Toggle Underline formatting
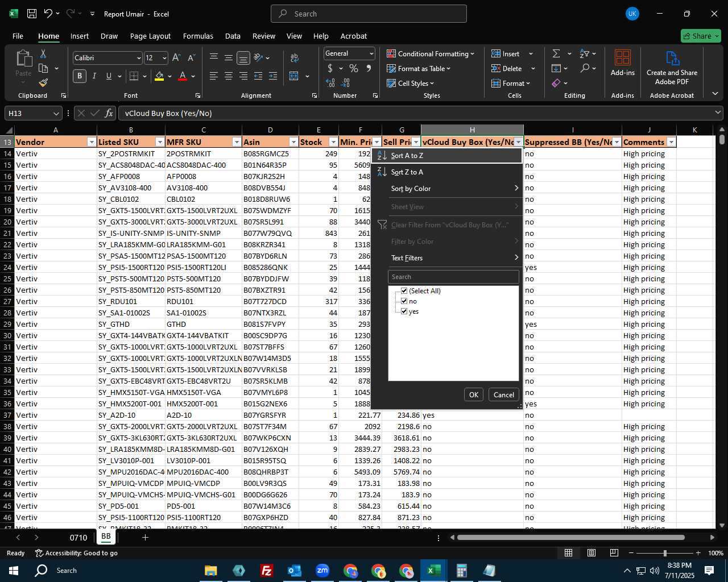Screen dimensions: 728x582 click(109, 76)
